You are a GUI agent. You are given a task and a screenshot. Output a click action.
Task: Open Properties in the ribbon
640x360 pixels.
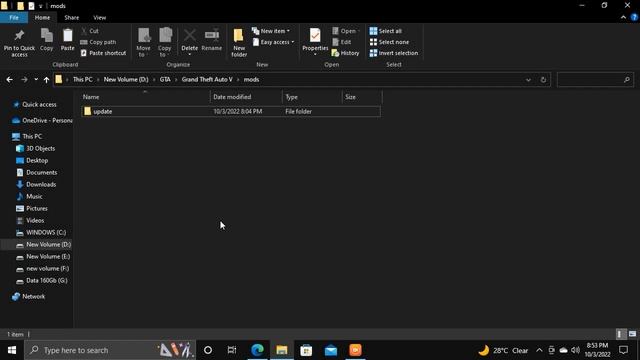tap(315, 42)
